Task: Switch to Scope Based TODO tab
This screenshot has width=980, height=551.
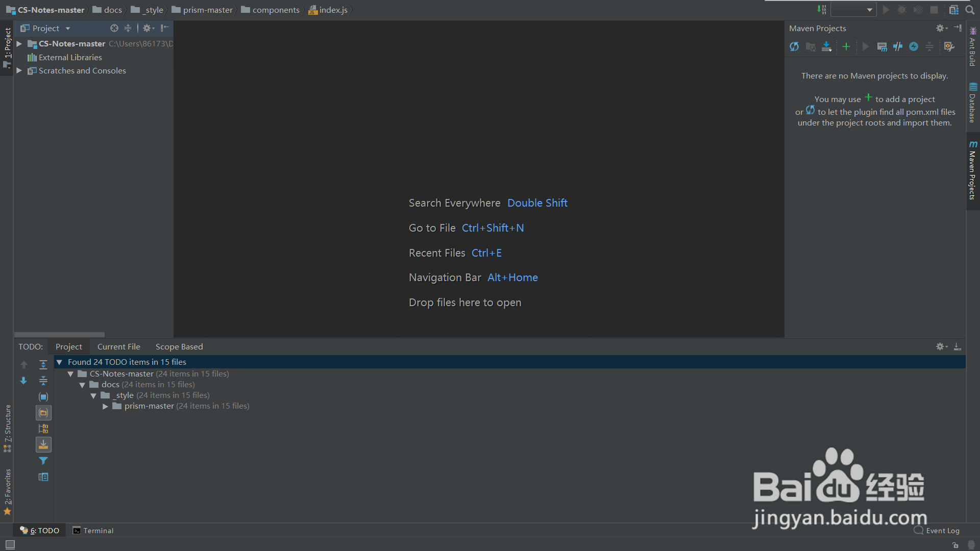Action: 179,347
